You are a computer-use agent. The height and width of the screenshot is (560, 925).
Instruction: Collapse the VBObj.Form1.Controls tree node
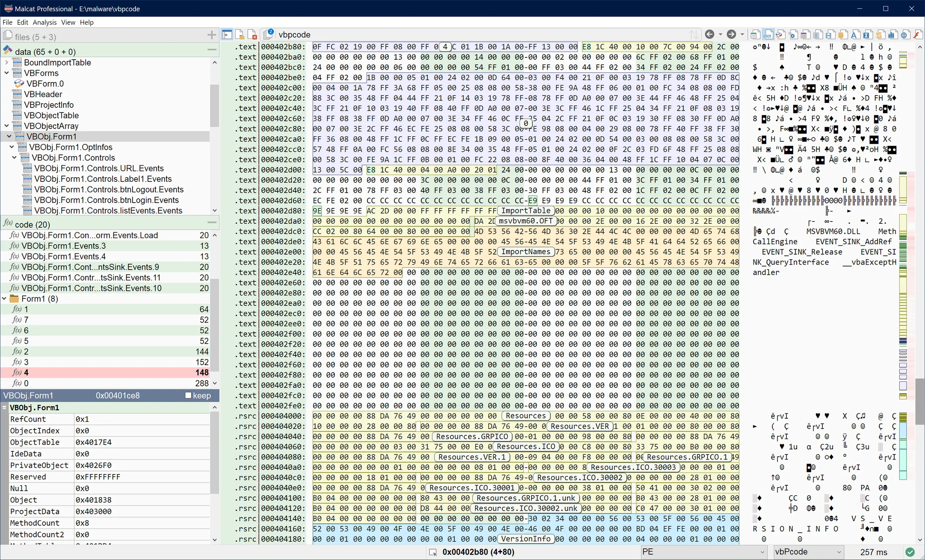click(14, 158)
